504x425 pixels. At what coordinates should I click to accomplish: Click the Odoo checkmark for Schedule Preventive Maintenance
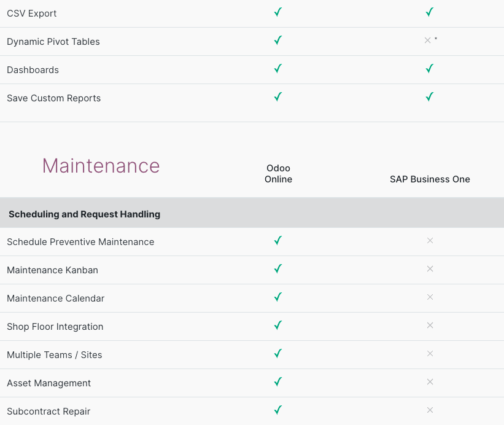(278, 241)
